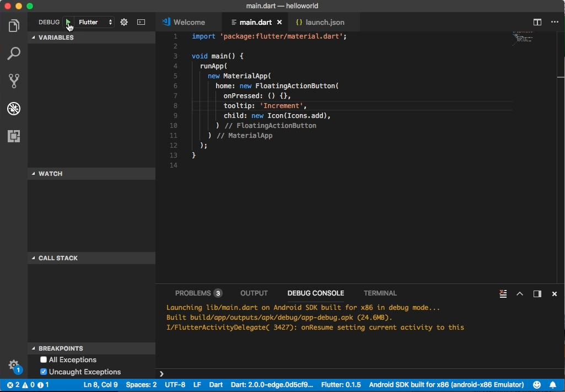Enable the All Exceptions checkbox
Image resolution: width=565 pixels, height=392 pixels.
point(44,359)
